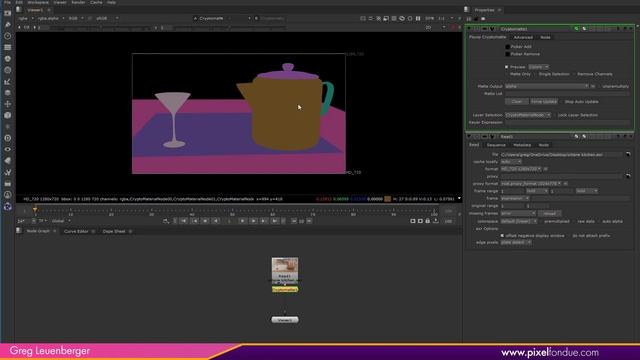This screenshot has height=360, width=640.
Task: Open the Transform nodes toolbar menu
Action: coord(7,104)
